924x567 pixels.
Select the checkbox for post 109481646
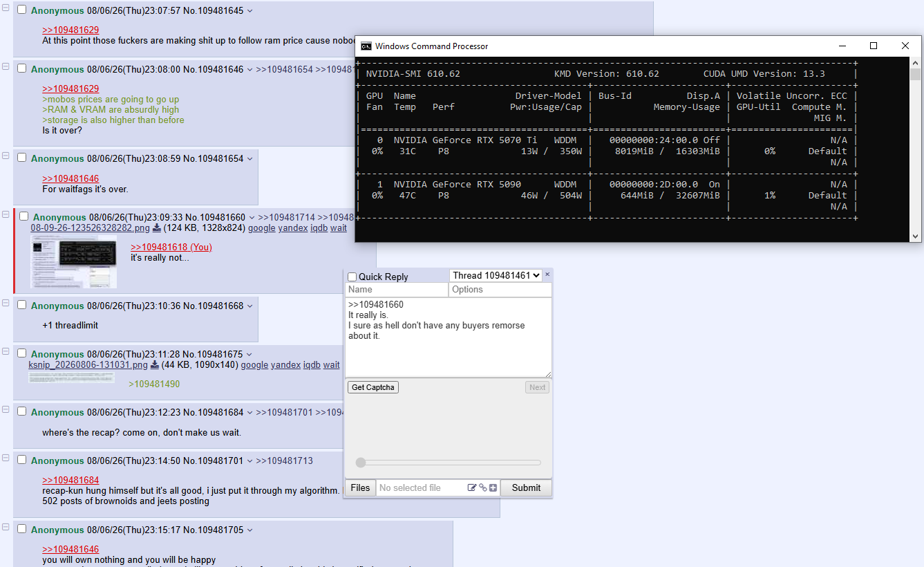(x=22, y=68)
